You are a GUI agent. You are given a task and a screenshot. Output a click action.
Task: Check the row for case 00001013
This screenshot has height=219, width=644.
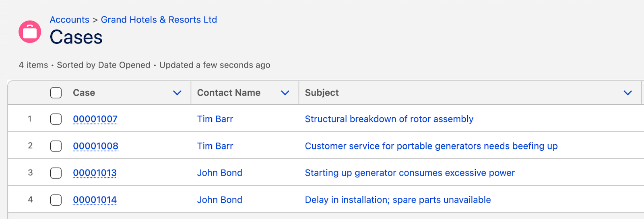pyautogui.click(x=56, y=173)
